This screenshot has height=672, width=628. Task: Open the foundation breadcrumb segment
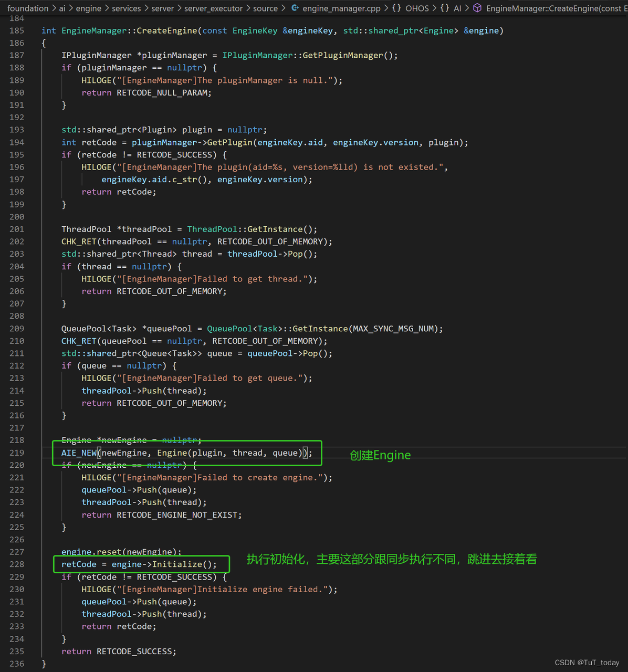click(28, 8)
